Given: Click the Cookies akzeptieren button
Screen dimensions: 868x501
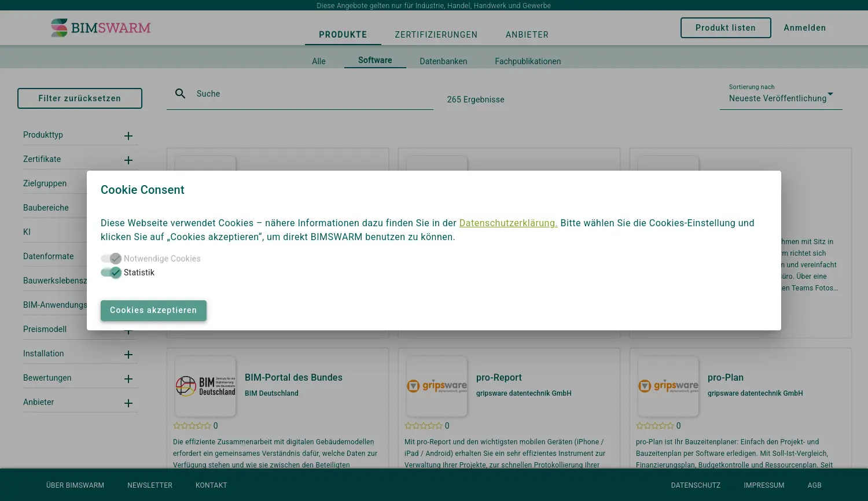Looking at the screenshot, I should (153, 310).
